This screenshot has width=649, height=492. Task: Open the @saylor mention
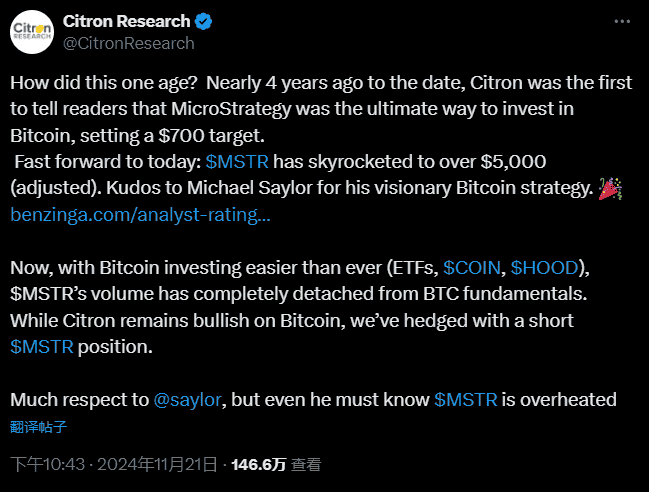pyautogui.click(x=187, y=400)
